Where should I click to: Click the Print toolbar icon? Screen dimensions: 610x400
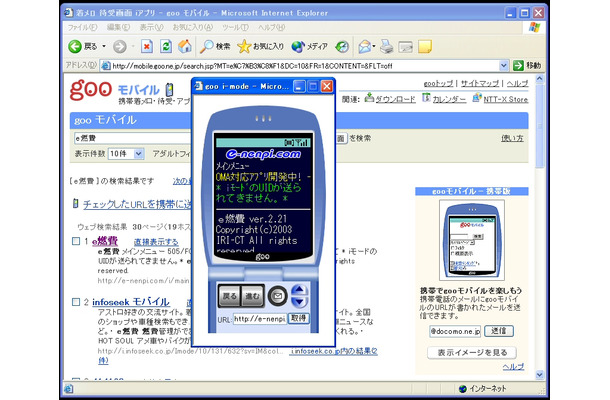pyautogui.click(x=386, y=47)
